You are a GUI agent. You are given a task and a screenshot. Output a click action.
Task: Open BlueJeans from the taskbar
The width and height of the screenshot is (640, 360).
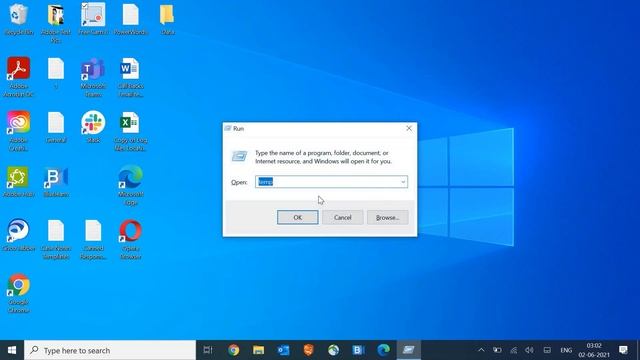[x=358, y=350]
